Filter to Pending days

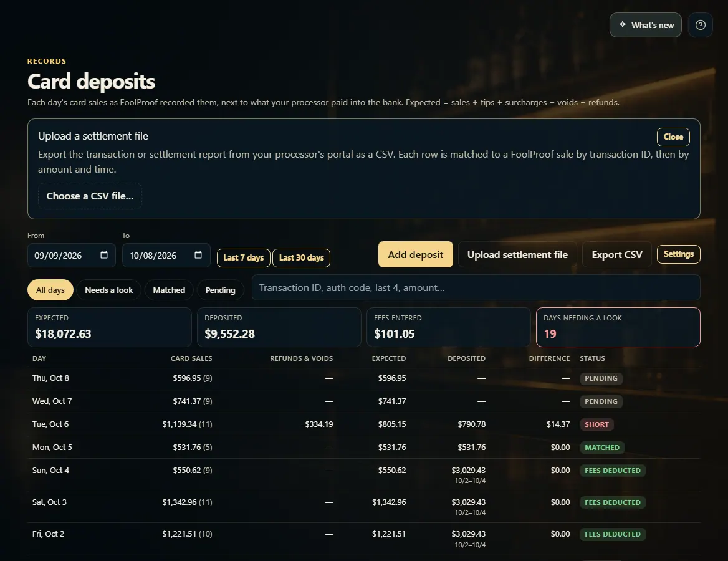[x=220, y=290]
